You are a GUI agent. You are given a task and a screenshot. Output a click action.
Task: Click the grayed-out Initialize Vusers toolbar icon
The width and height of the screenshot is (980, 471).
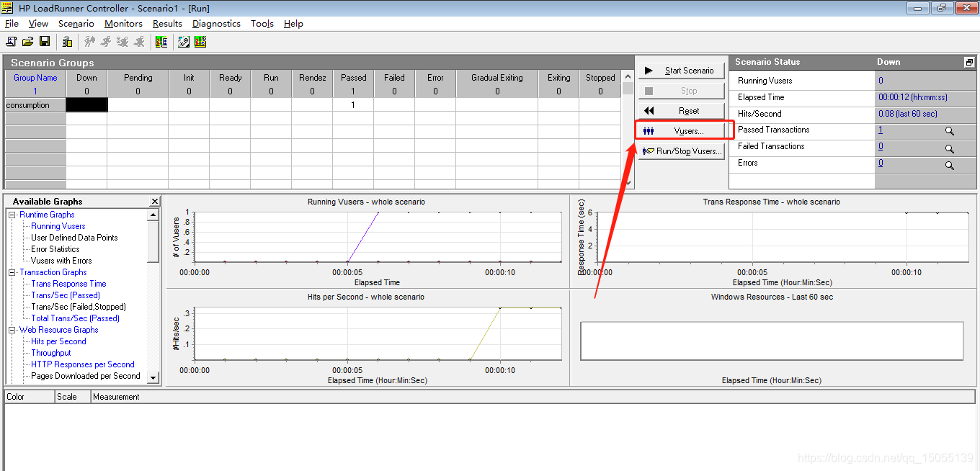tap(90, 42)
